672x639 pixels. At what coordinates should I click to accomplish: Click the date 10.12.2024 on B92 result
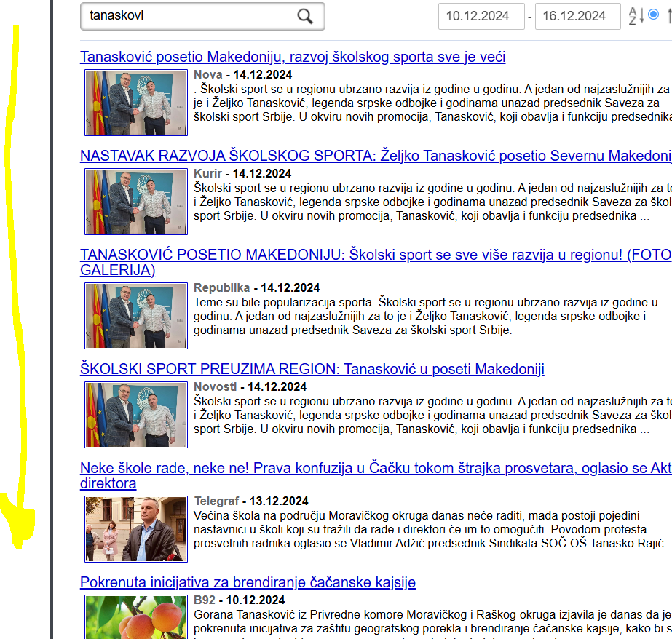(256, 600)
